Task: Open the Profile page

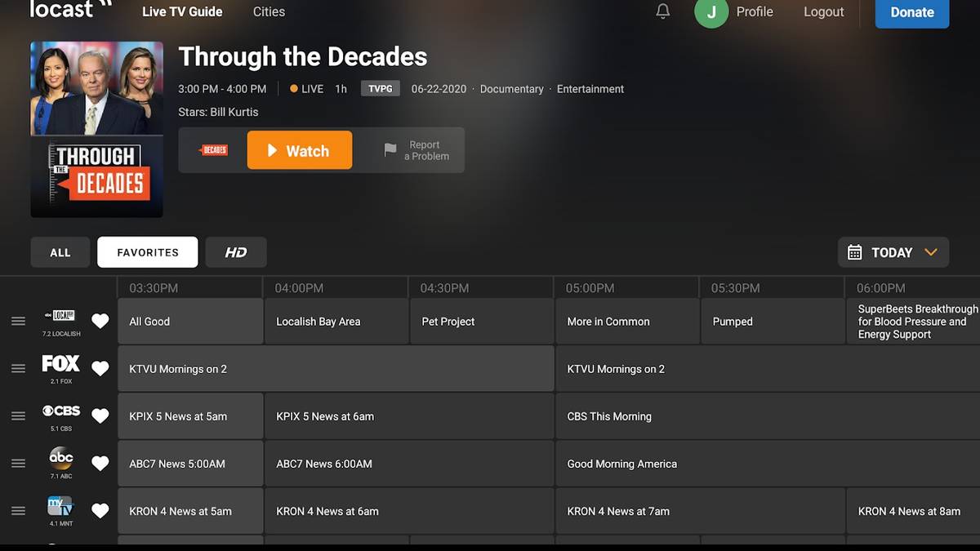Action: pos(755,11)
